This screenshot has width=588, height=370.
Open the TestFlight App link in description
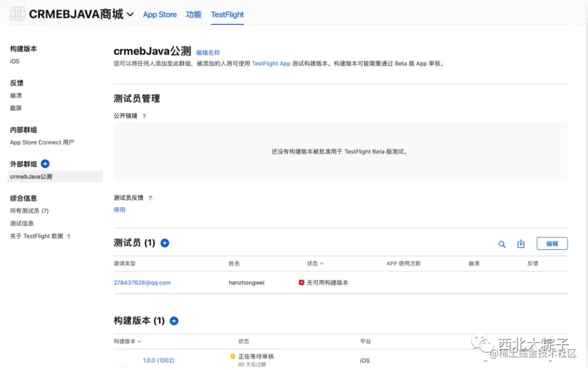(x=271, y=64)
